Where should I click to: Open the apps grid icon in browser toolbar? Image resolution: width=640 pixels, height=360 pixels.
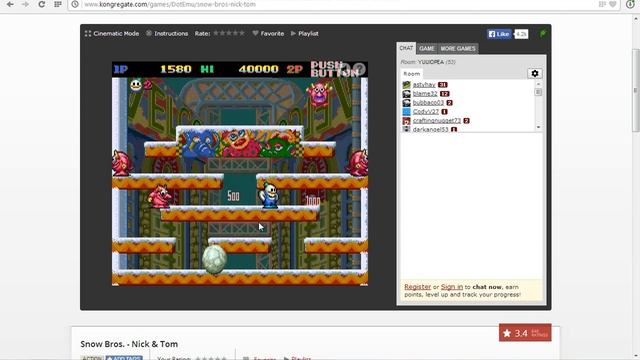58,4
